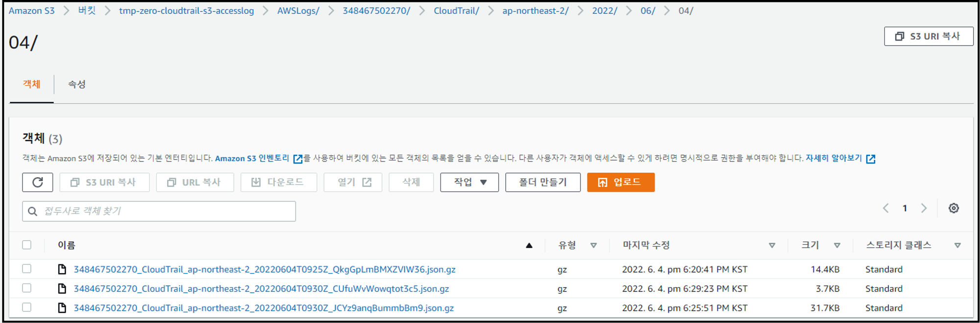Open the table preferences gear icon
This screenshot has width=980, height=323.
954,208
